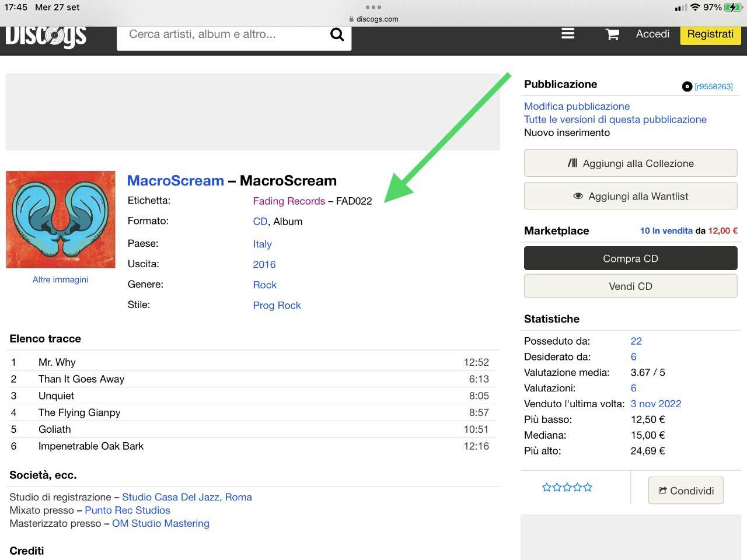Click the lowest price '12,50 €'
This screenshot has height=560, width=747.
point(648,419)
